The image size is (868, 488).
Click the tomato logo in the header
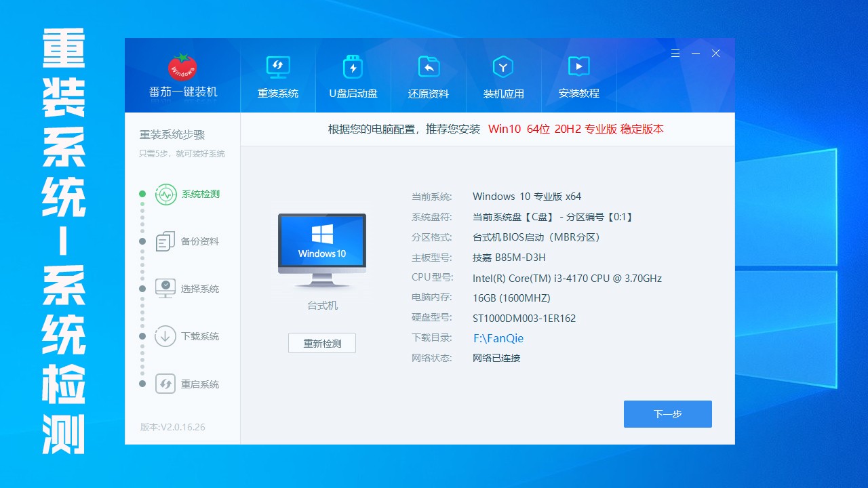182,66
